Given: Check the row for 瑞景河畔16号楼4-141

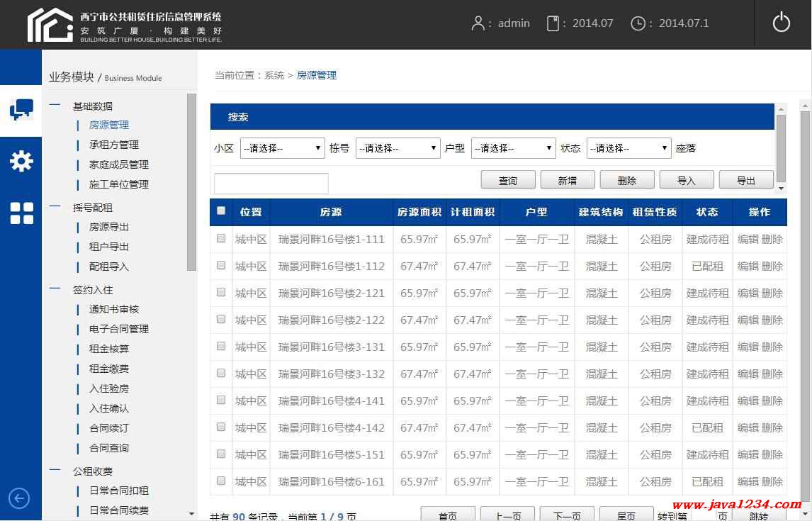Looking at the screenshot, I should coord(221,400).
